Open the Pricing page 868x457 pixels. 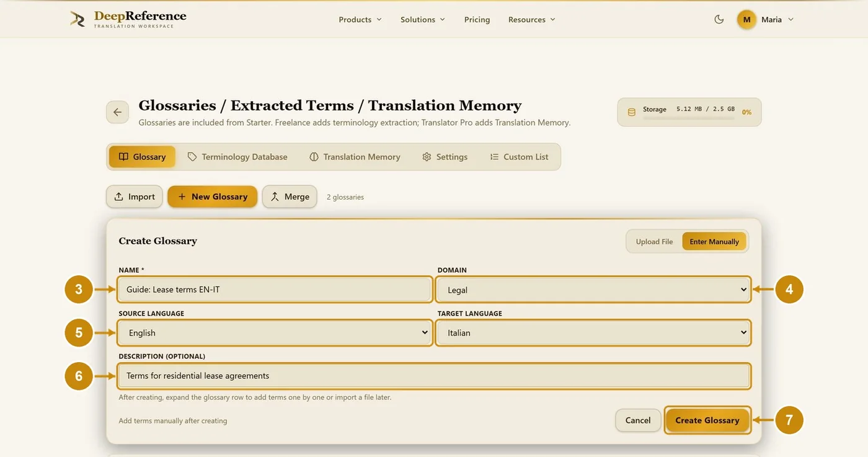click(x=477, y=20)
